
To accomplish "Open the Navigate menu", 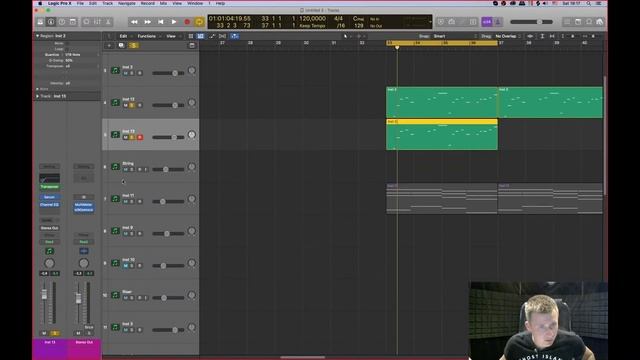I will [127, 3].
